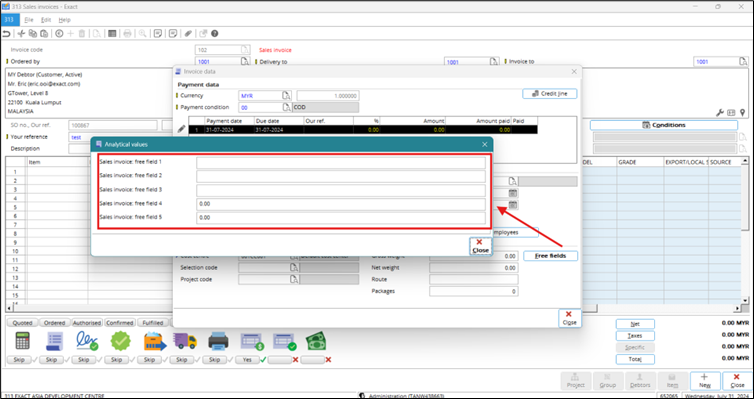Toggle the Yes invoice status button

coord(247,360)
